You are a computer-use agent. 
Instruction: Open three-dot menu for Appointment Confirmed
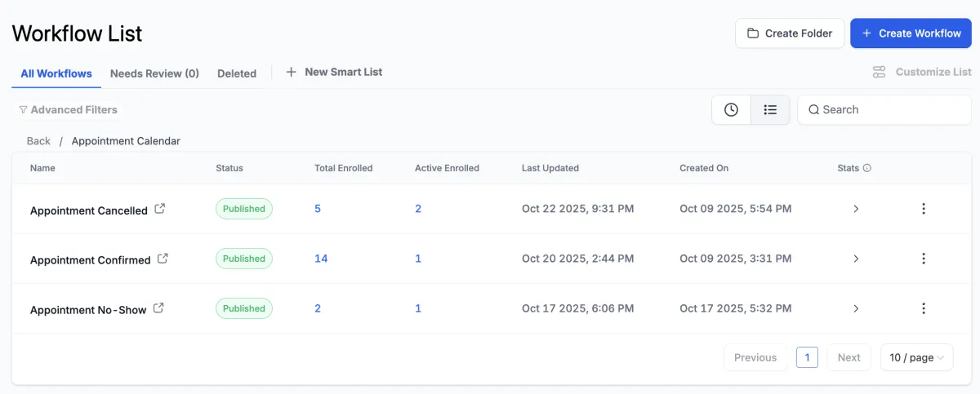pyautogui.click(x=924, y=259)
